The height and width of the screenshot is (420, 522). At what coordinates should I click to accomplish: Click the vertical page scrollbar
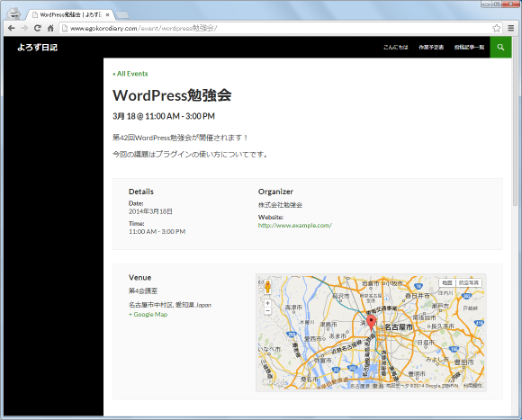516,226
